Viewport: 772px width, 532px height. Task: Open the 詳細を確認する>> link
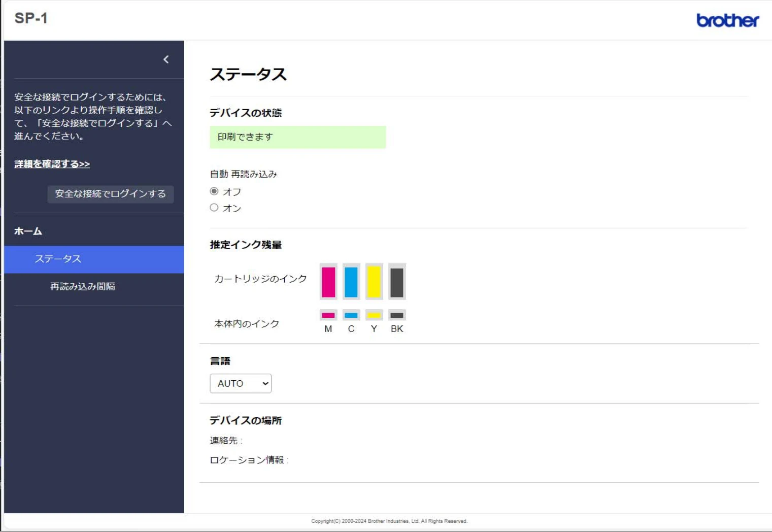pyautogui.click(x=52, y=164)
